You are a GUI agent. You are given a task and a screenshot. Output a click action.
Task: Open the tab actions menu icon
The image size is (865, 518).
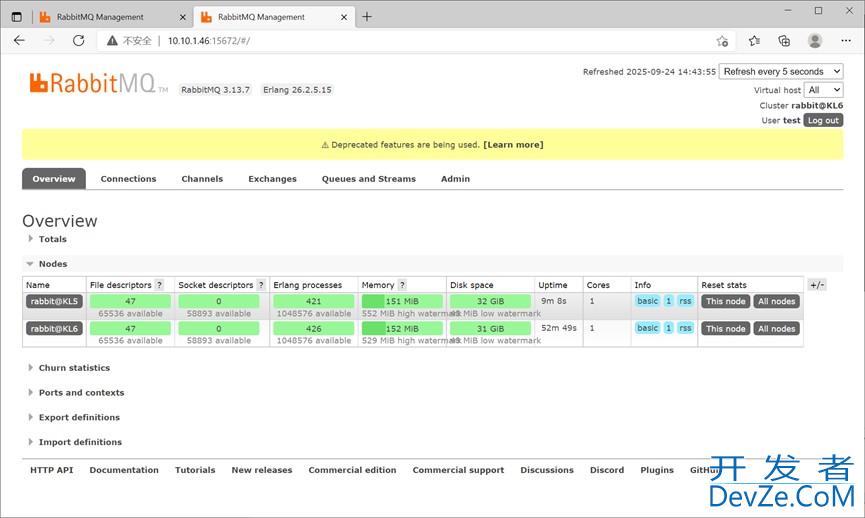16,17
